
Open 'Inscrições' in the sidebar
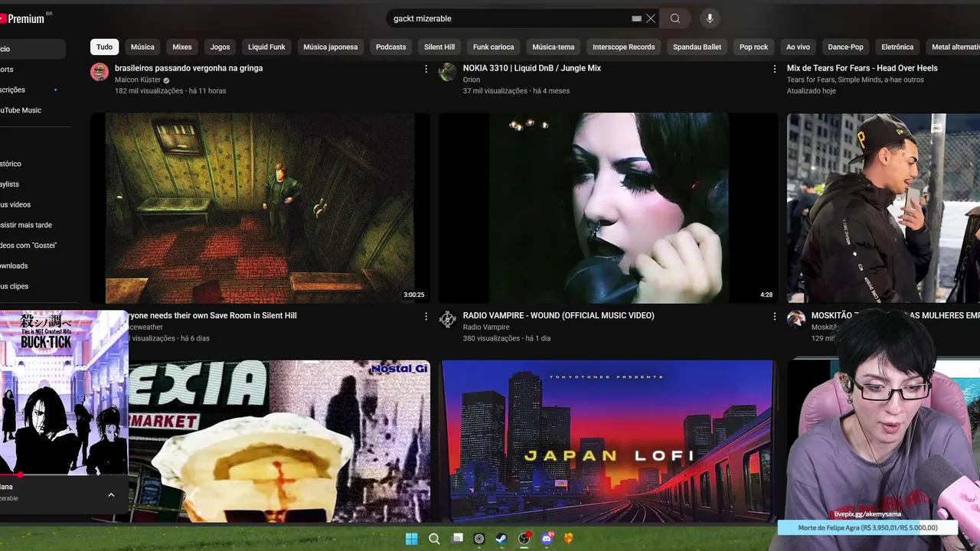tap(12, 90)
